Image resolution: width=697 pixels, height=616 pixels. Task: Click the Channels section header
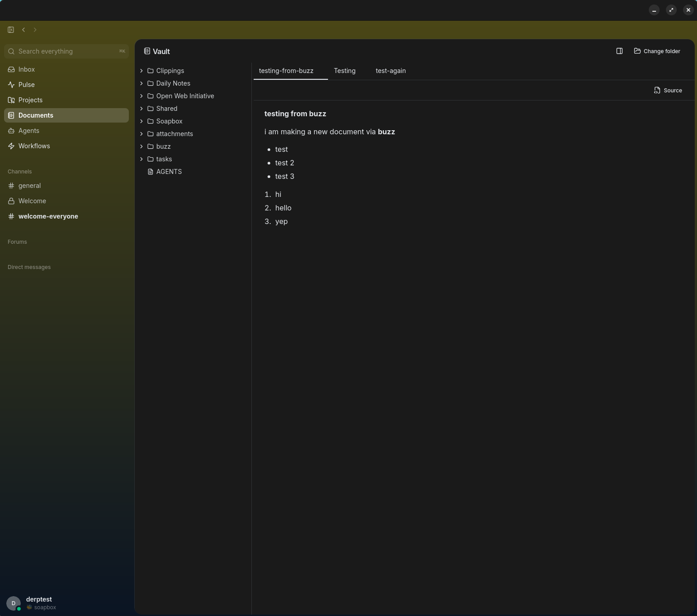tap(20, 172)
